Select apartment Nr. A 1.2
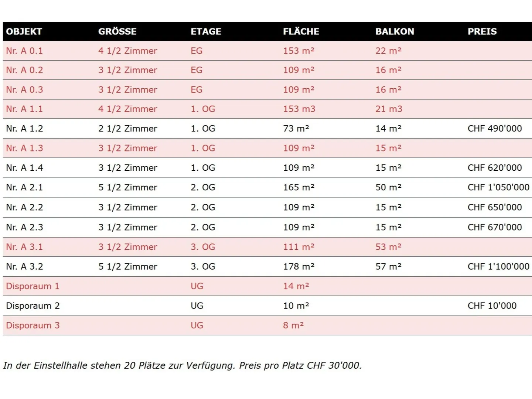This screenshot has height=399, width=532. tap(24, 129)
